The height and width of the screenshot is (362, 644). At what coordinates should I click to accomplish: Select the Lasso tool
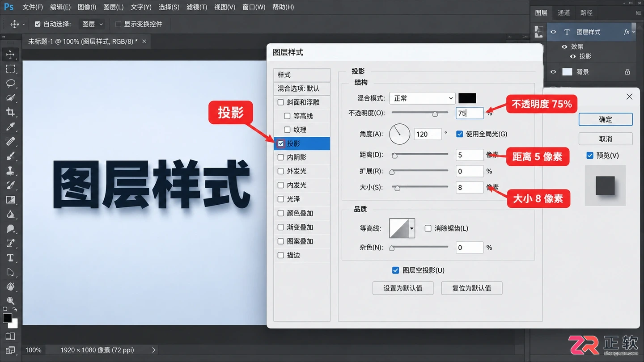[x=10, y=84]
